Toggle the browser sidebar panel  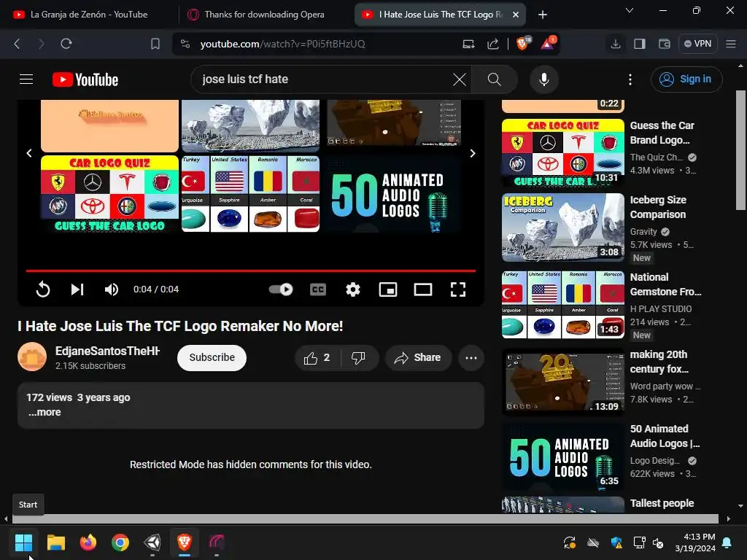click(639, 44)
